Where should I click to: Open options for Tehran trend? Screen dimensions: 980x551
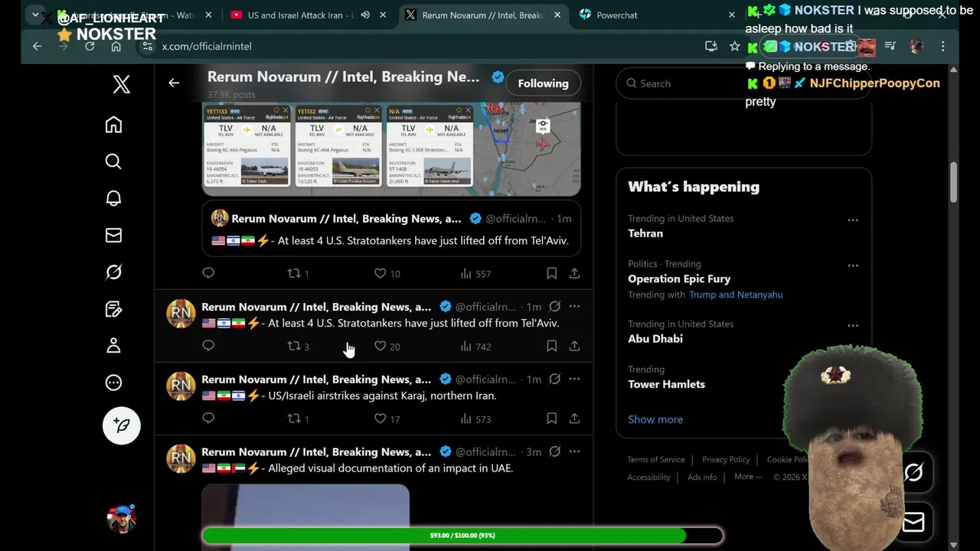pyautogui.click(x=853, y=220)
